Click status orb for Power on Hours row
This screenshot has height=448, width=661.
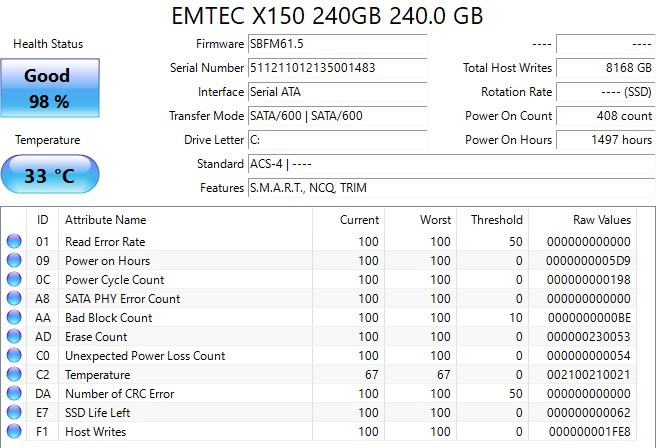click(x=14, y=260)
